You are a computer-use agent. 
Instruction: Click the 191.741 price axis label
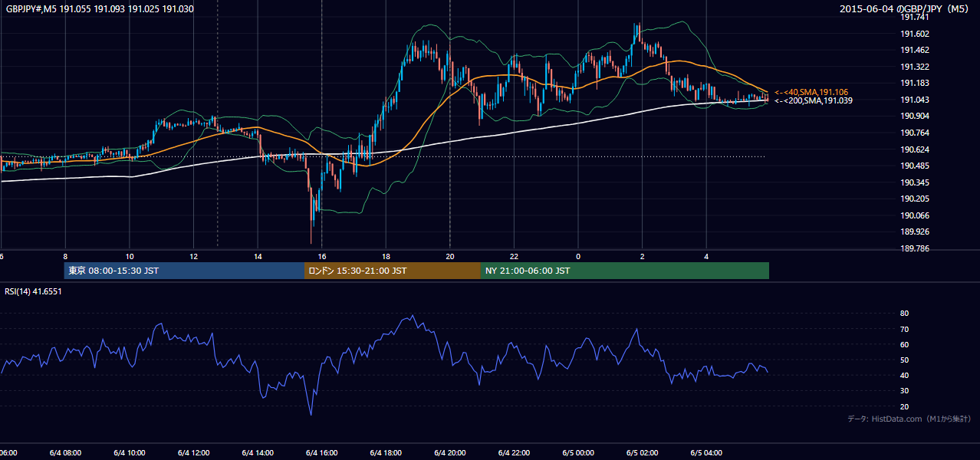[915, 17]
